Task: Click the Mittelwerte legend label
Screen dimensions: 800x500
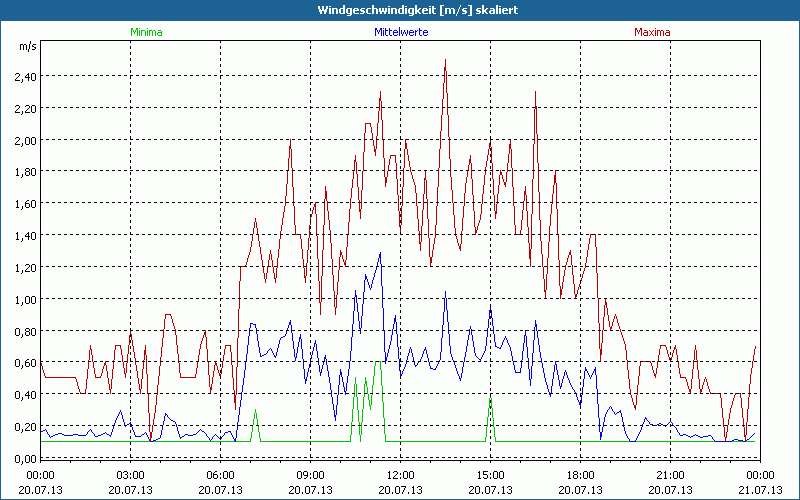Action: pos(400,32)
